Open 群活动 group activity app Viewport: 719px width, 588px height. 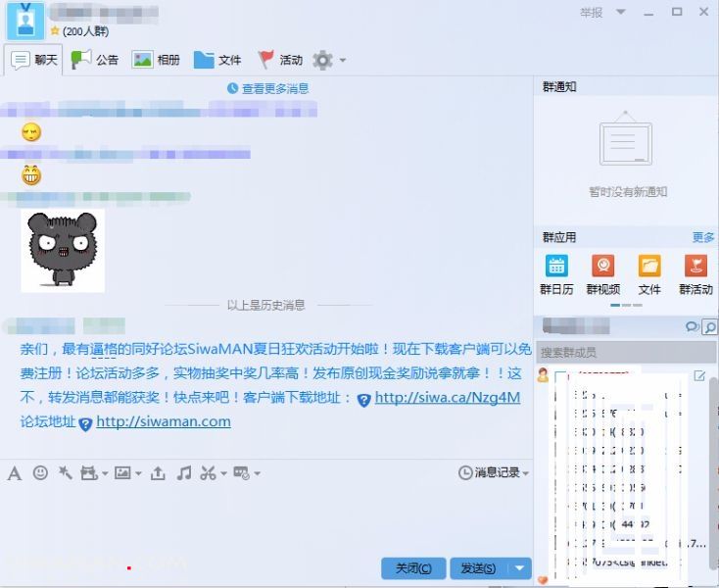695,273
